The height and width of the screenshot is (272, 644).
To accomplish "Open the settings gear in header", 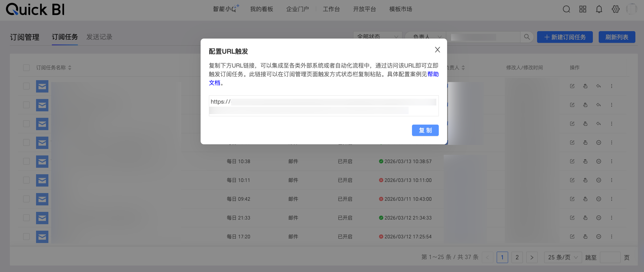I will [x=616, y=9].
